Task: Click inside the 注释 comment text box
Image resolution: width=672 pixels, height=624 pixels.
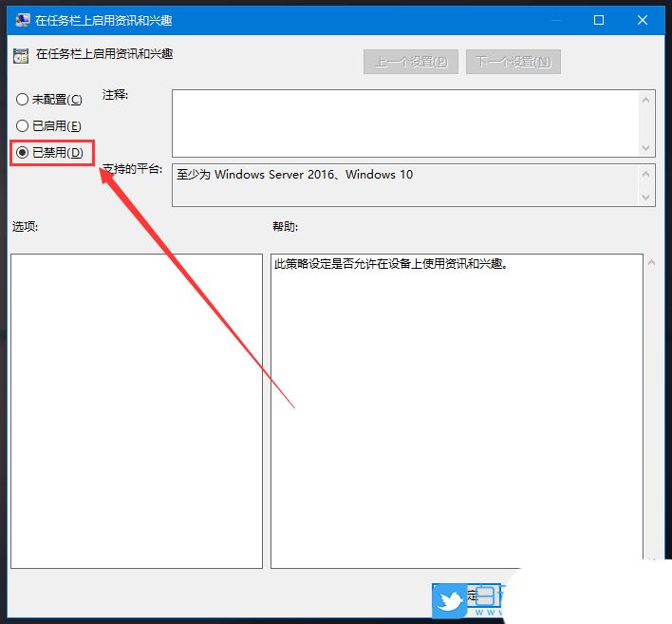Action: click(405, 123)
